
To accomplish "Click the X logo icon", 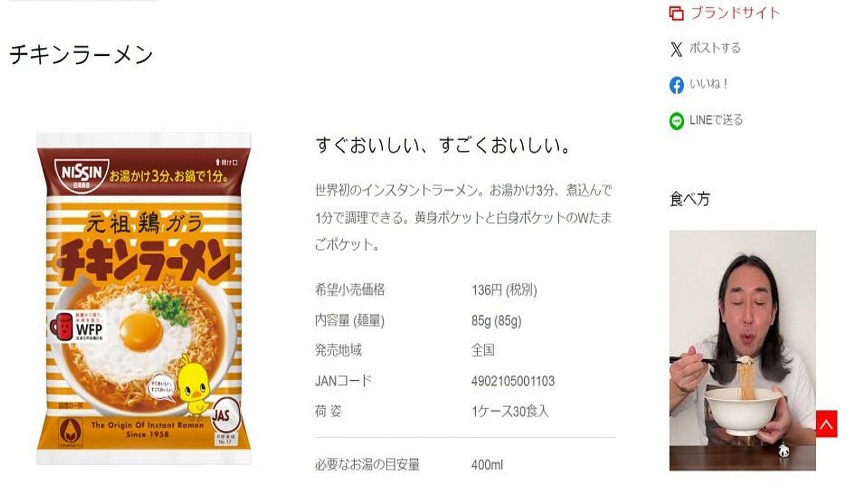I will coord(676,49).
